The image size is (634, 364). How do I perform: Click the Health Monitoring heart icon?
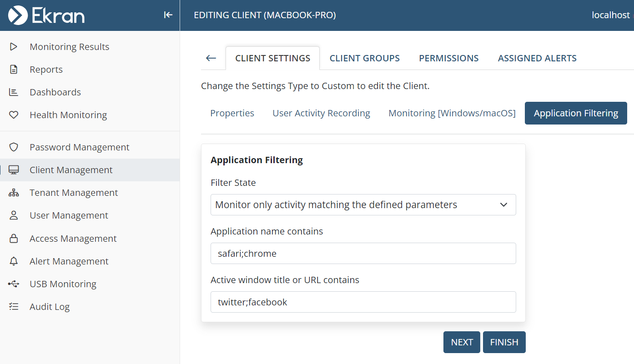tap(14, 115)
